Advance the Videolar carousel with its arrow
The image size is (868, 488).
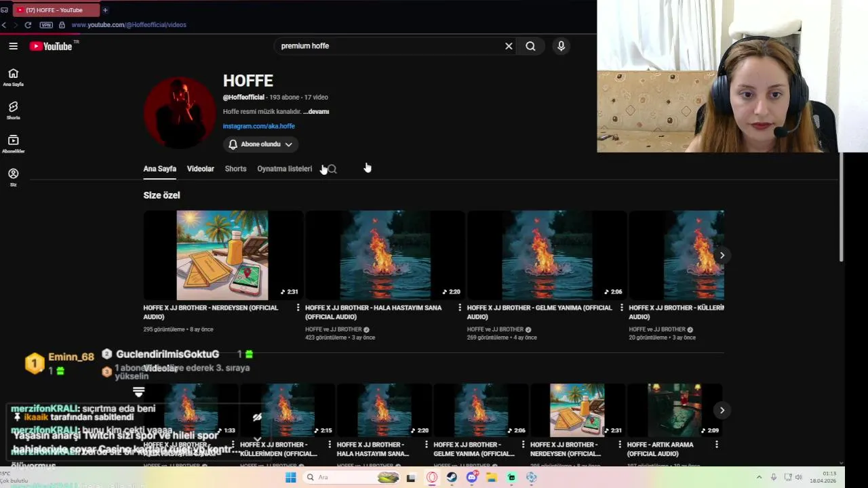point(722,410)
